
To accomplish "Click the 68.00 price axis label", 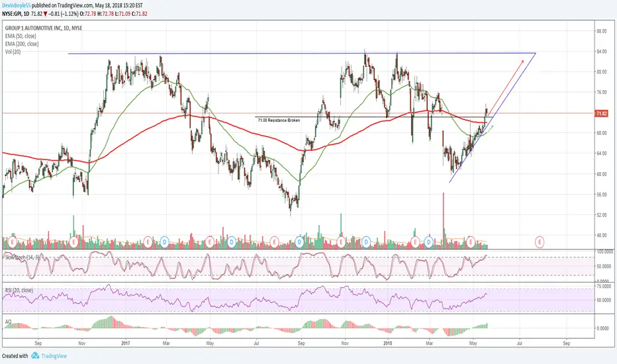I will [x=601, y=133].
